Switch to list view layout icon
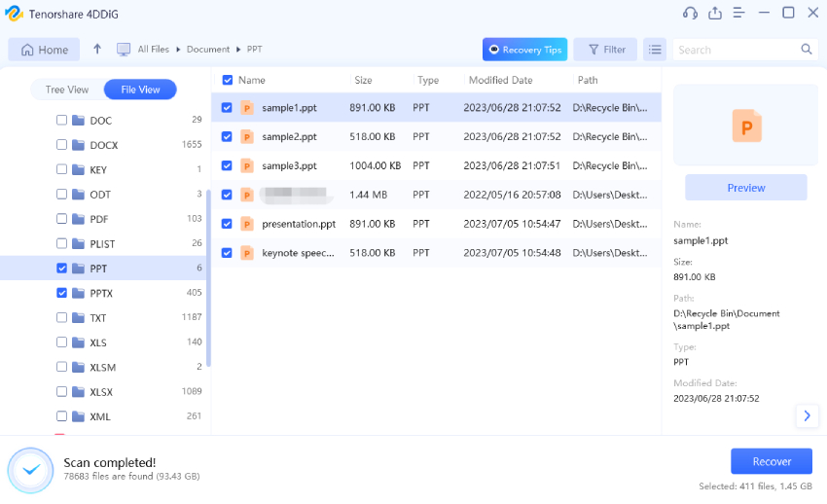 tap(655, 49)
